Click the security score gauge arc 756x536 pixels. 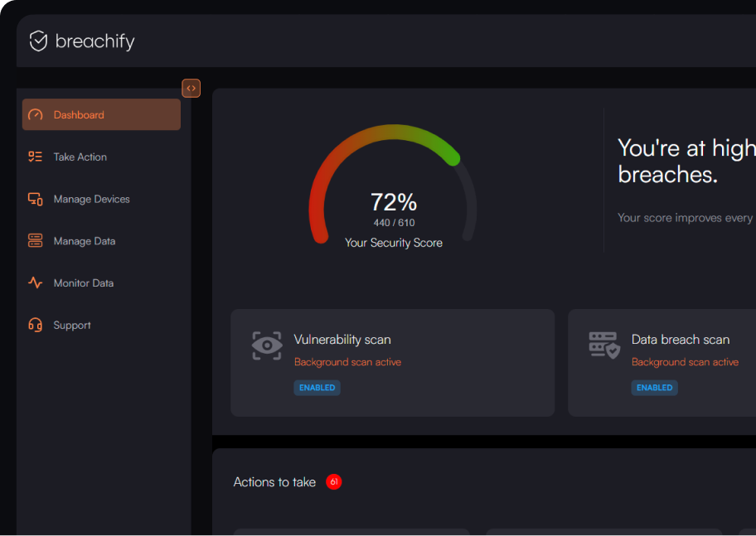tap(393, 132)
